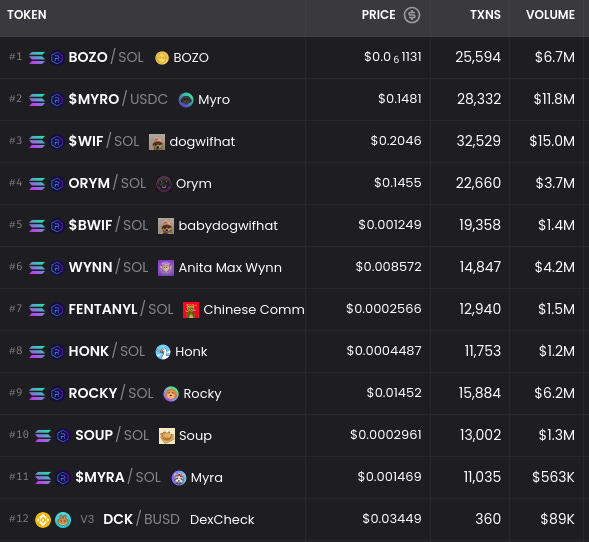This screenshot has height=542, width=589.
Task: Select the $11.8M volume value
Action: (x=554, y=99)
